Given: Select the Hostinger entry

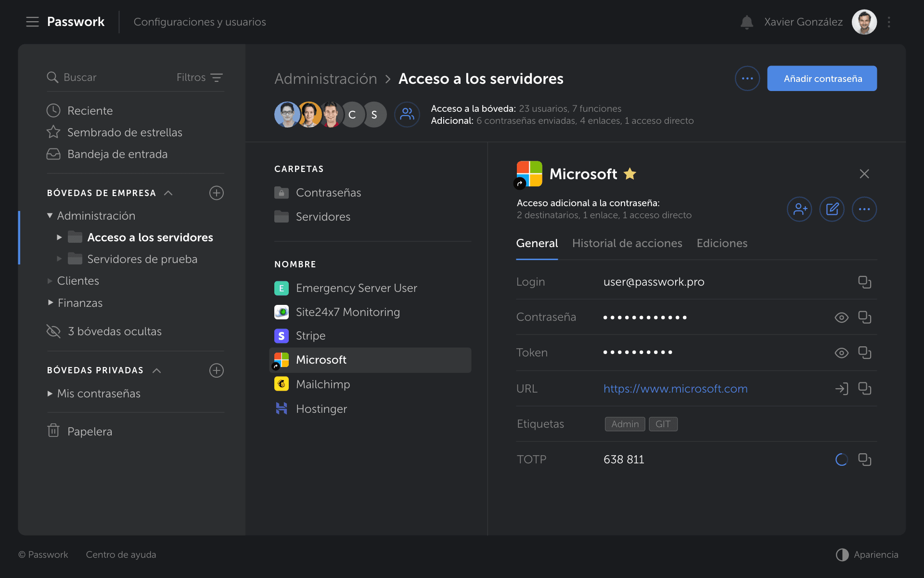Looking at the screenshot, I should [x=311, y=409].
